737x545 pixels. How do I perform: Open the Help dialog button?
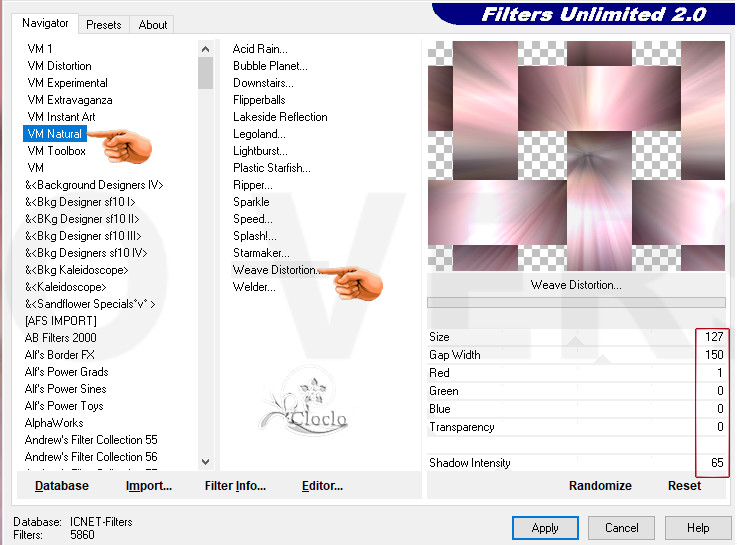[x=698, y=528]
